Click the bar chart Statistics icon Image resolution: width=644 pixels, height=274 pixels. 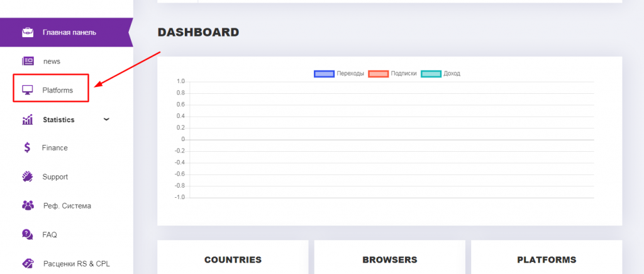tap(28, 120)
